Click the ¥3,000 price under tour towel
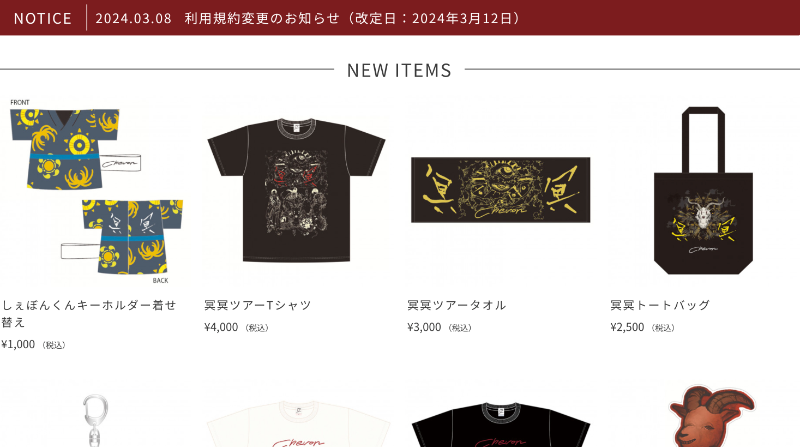800x447 pixels. click(x=424, y=327)
